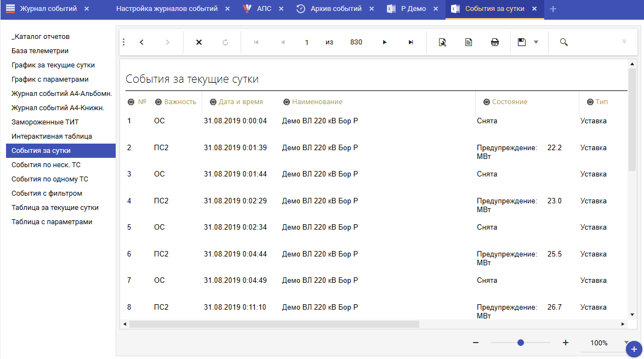
Task: Click the zoom slider handle
Action: tap(521, 343)
